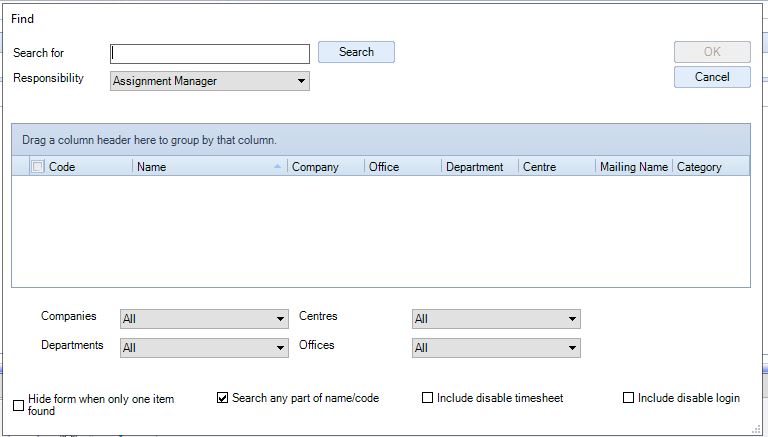Toggle the select-all checkbox in the grid header

(x=37, y=167)
